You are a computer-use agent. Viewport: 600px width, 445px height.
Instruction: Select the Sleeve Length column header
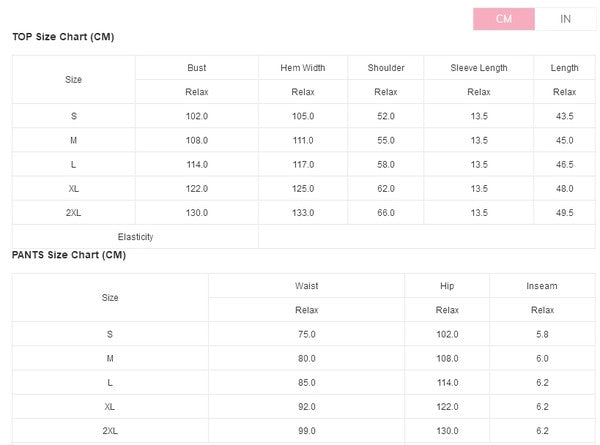pos(479,68)
